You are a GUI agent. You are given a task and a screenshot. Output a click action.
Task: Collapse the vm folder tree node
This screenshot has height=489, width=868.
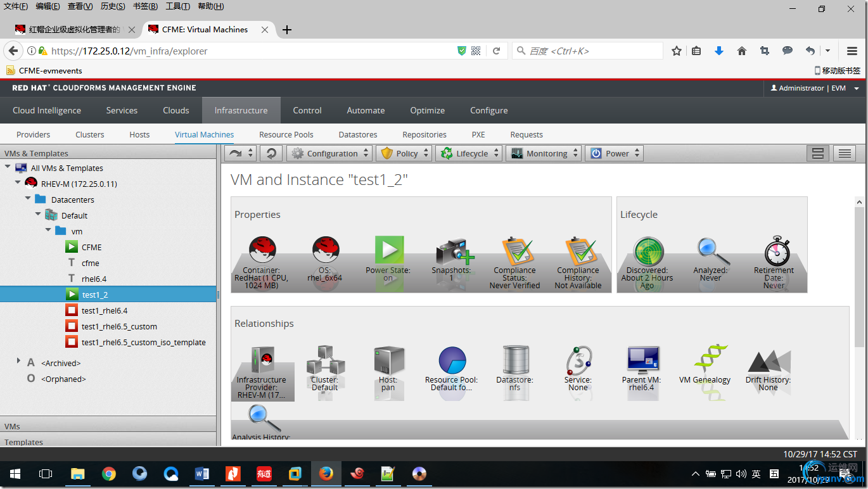48,230
